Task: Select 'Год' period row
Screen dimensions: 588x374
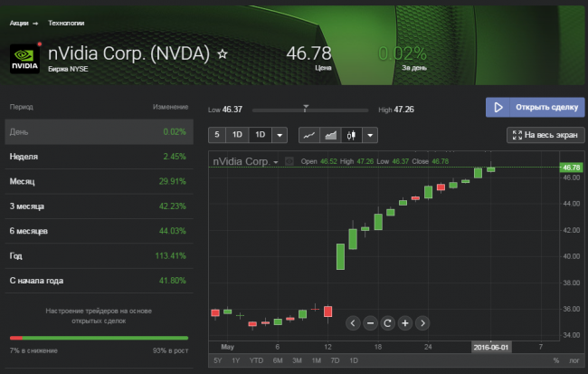Action: [x=99, y=255]
